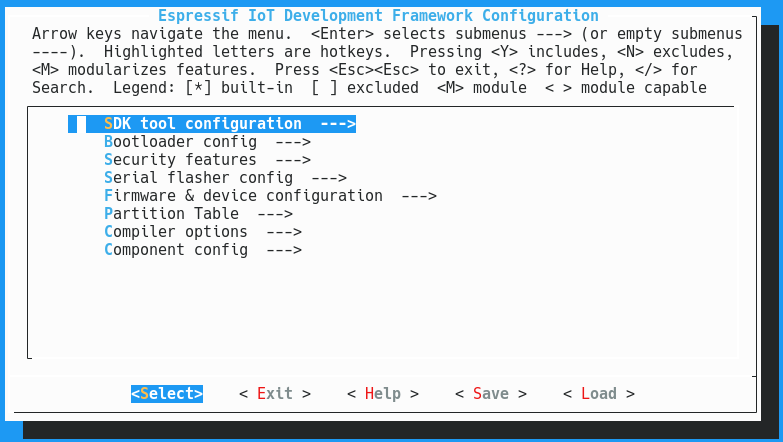Open the Security features submenu
This screenshot has height=442, width=783.
pyautogui.click(x=207, y=160)
